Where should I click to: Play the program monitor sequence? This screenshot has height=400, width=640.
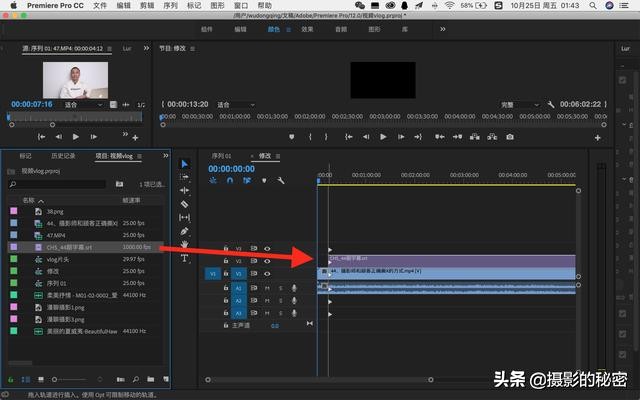(x=383, y=137)
